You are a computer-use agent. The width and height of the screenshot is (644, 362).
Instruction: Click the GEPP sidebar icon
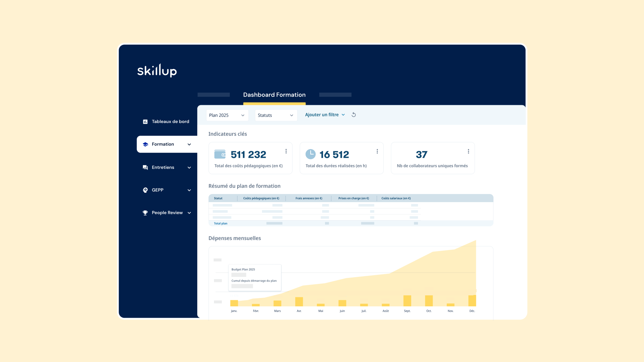click(145, 190)
